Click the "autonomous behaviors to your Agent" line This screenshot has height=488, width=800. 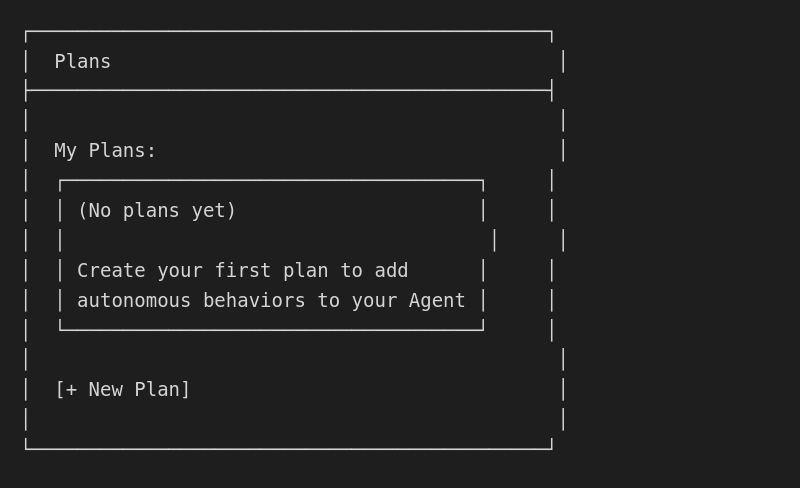point(271,301)
